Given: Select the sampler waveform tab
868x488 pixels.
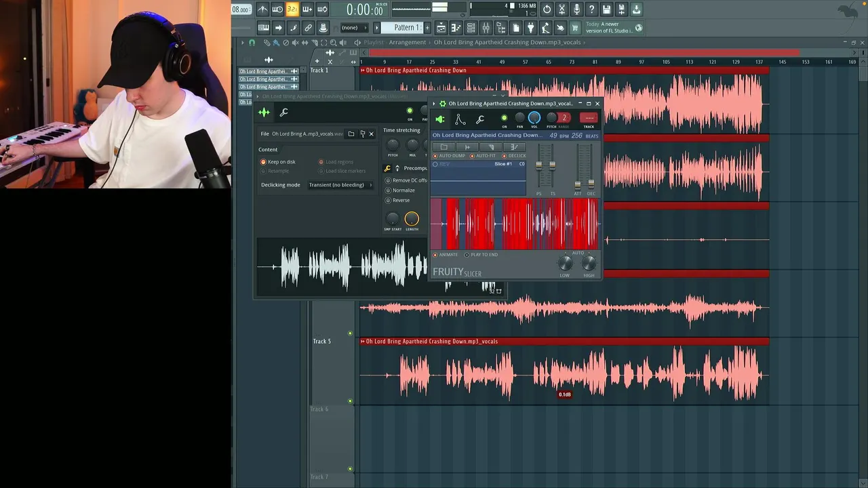Looking at the screenshot, I should pyautogui.click(x=264, y=113).
